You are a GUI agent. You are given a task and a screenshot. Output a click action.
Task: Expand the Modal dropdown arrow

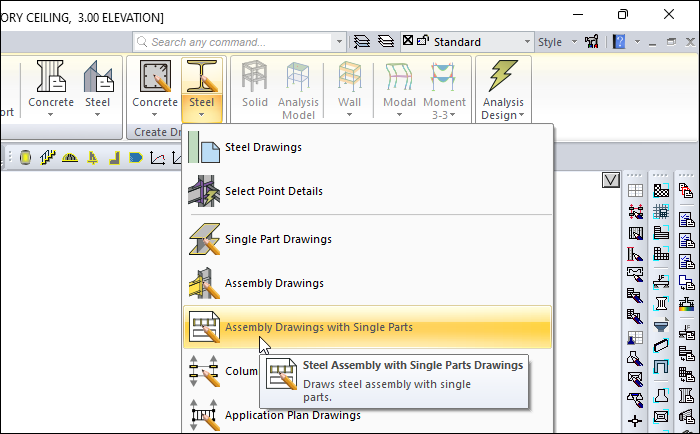(399, 115)
